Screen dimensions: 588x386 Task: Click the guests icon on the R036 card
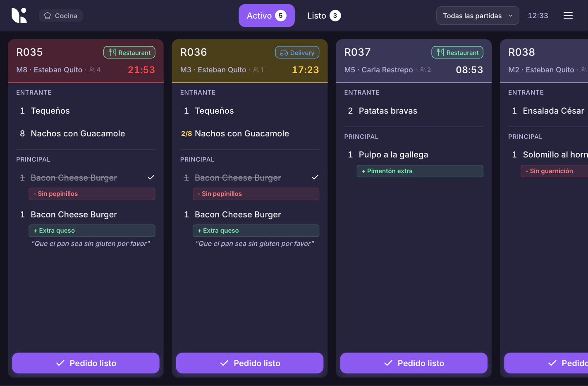256,70
